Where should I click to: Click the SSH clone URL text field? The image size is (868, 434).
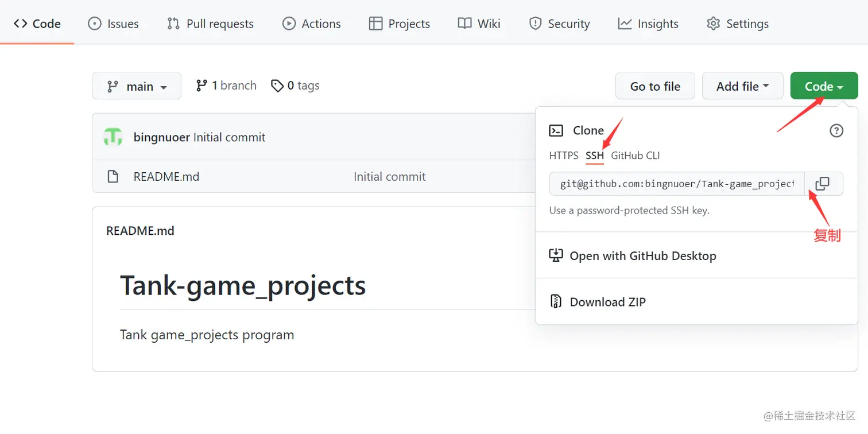click(x=677, y=184)
